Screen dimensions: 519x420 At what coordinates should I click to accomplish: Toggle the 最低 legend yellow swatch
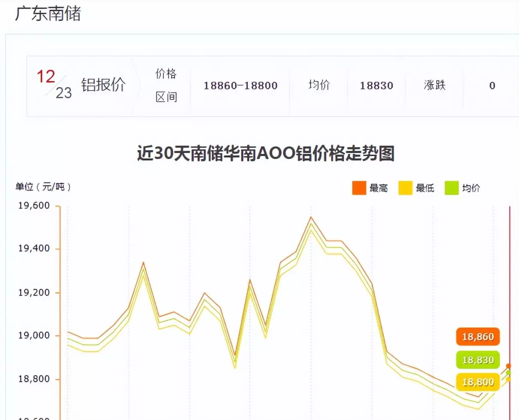pyautogui.click(x=405, y=188)
